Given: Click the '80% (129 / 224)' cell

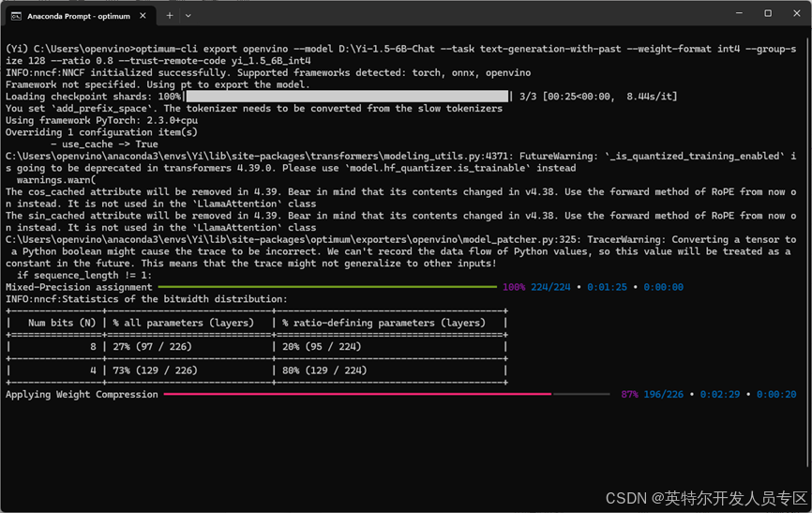Looking at the screenshot, I should 324,370.
